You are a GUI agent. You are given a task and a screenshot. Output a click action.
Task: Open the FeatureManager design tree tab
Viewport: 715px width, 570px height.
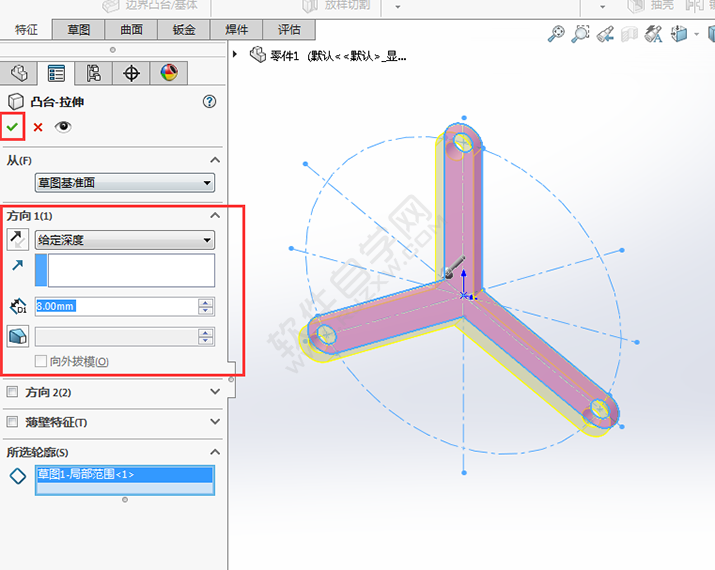click(x=19, y=73)
